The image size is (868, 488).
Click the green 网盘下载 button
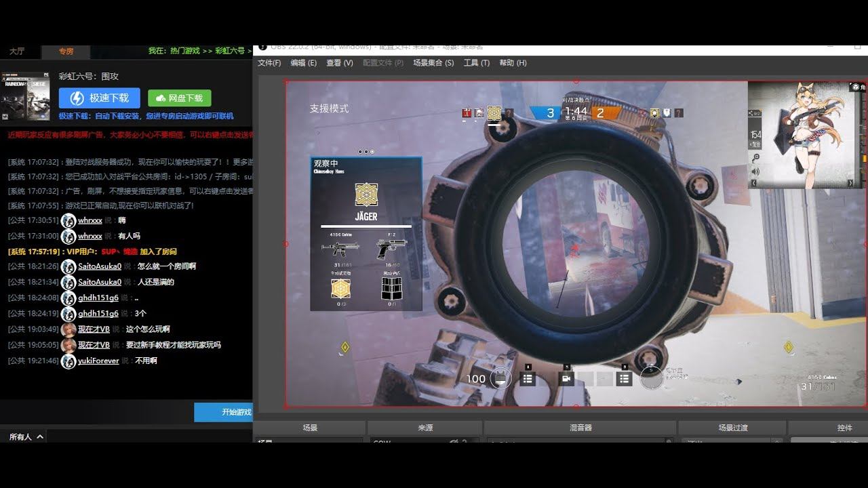coord(179,98)
